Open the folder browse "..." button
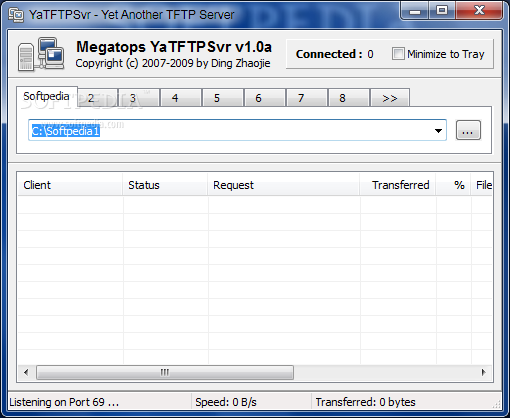The width and height of the screenshot is (510, 418). 468,130
